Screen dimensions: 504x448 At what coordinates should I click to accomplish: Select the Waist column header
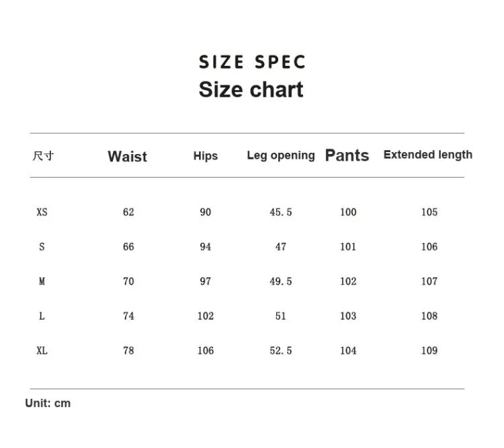pyautogui.click(x=127, y=157)
